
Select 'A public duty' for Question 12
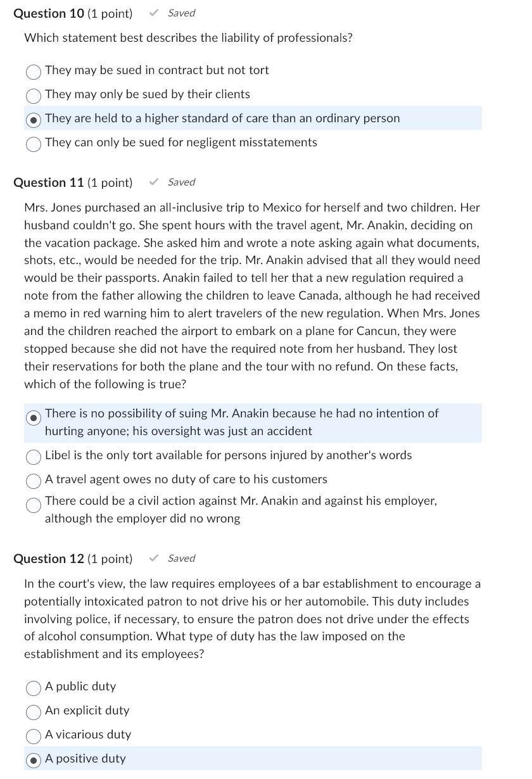(34, 687)
